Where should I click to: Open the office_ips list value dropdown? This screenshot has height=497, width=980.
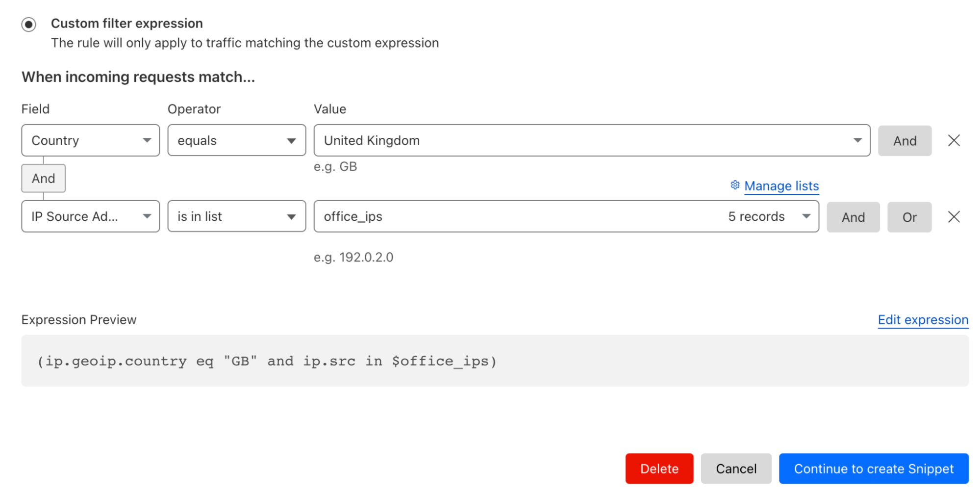pyautogui.click(x=566, y=216)
